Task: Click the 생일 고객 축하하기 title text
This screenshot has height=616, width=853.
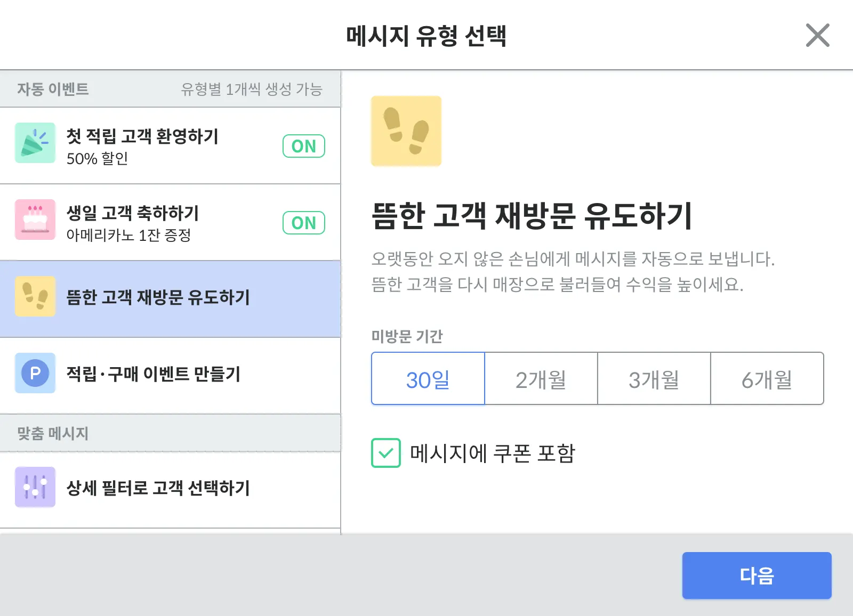Action: [x=132, y=213]
